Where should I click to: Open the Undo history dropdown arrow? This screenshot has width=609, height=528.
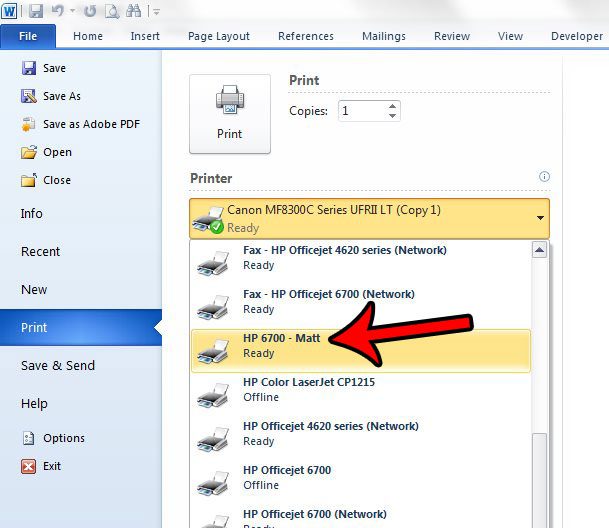71,11
